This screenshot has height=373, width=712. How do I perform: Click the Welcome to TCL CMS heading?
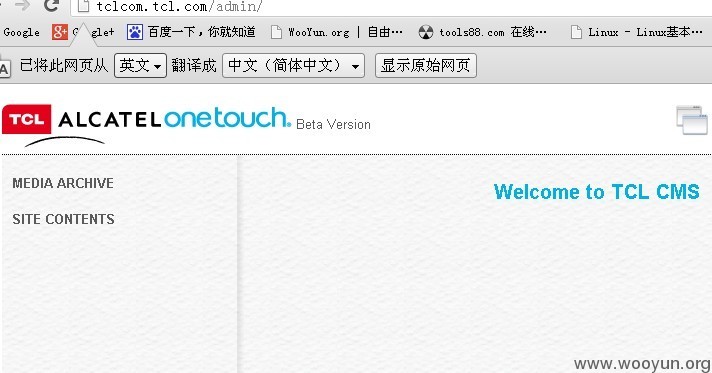point(597,192)
